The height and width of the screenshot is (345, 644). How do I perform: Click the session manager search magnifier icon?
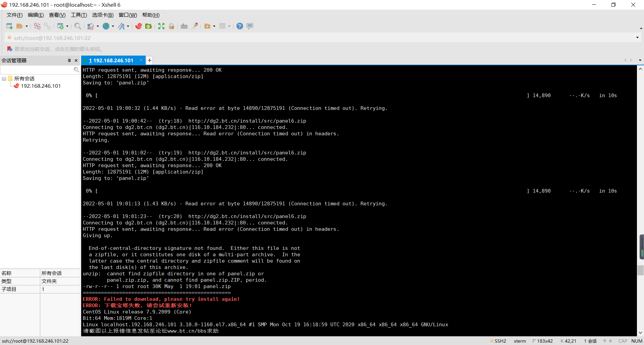click(x=76, y=70)
